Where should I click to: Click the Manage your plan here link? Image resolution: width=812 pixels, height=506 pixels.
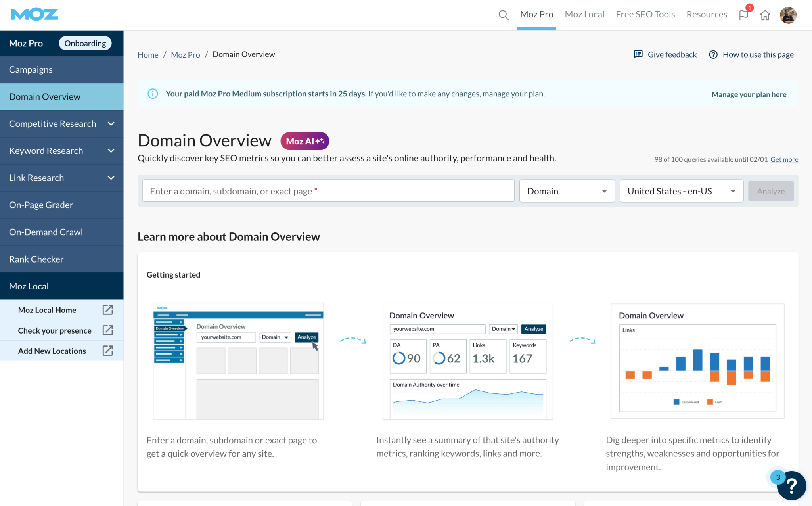pos(749,94)
